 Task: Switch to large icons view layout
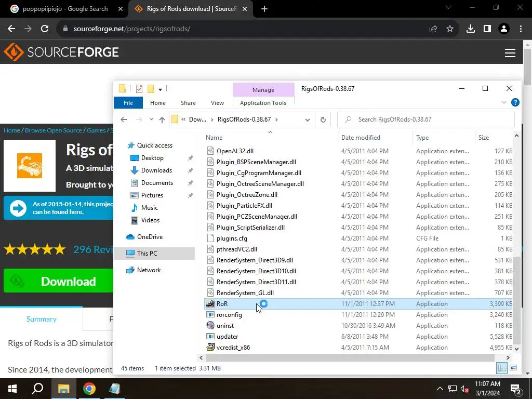513,368
